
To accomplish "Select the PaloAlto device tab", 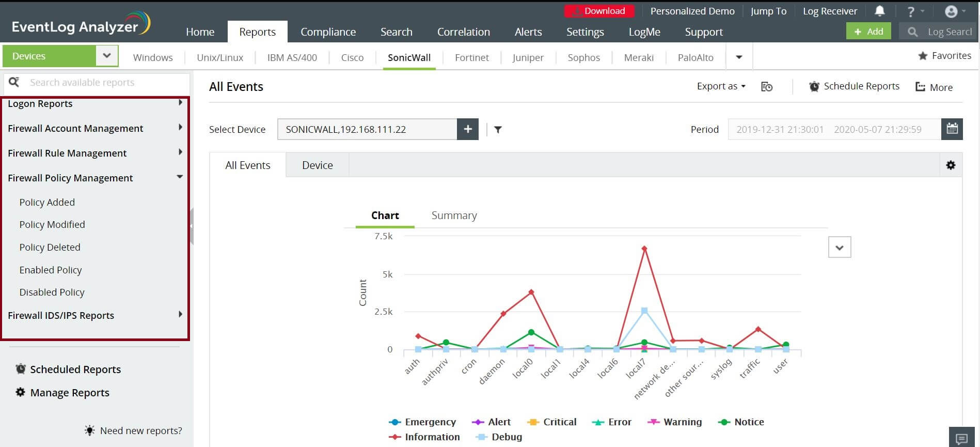I will click(696, 57).
